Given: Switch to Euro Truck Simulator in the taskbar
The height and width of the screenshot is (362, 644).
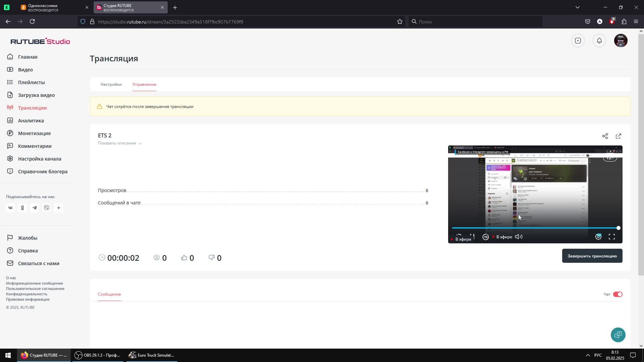Looking at the screenshot, I should coord(152,355).
